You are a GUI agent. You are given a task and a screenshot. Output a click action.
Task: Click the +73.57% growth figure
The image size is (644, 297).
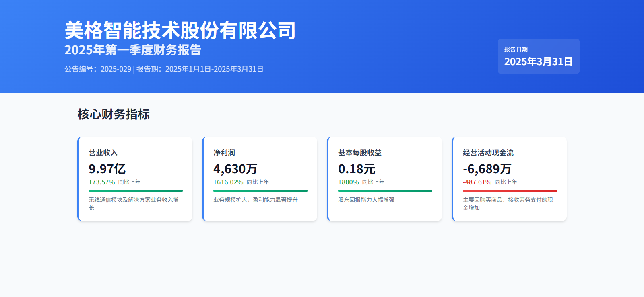101,182
